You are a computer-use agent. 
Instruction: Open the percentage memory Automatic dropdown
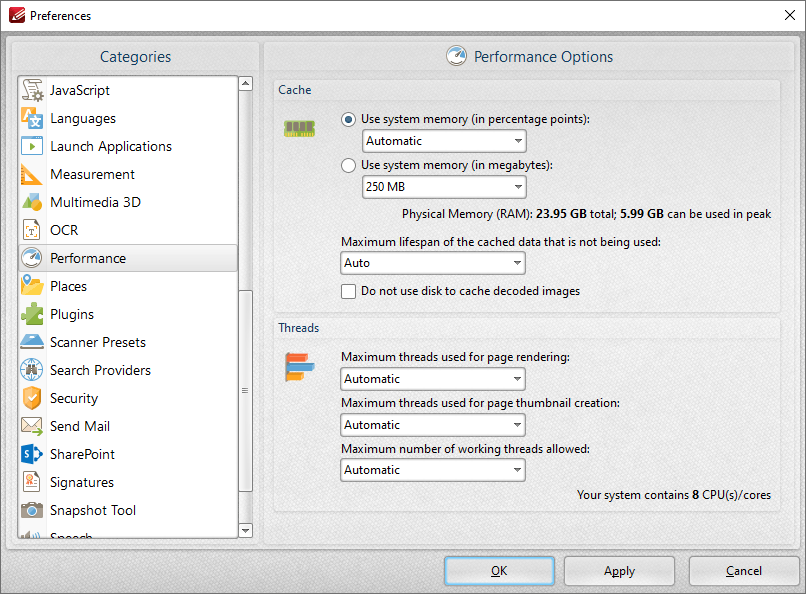click(444, 141)
